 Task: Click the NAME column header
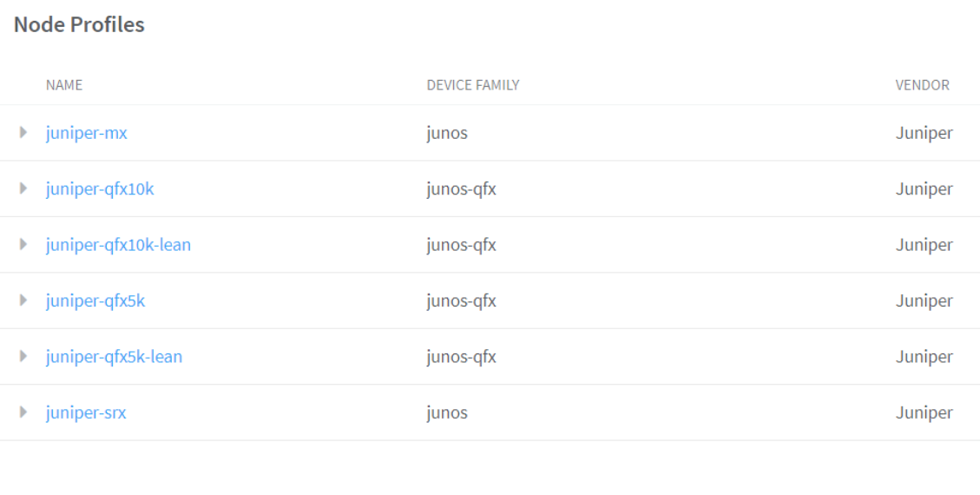(63, 85)
